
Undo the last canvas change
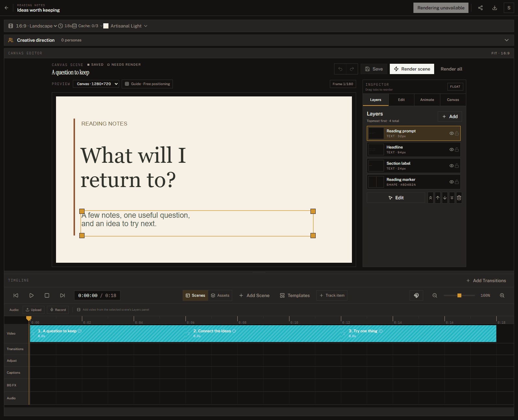point(340,69)
